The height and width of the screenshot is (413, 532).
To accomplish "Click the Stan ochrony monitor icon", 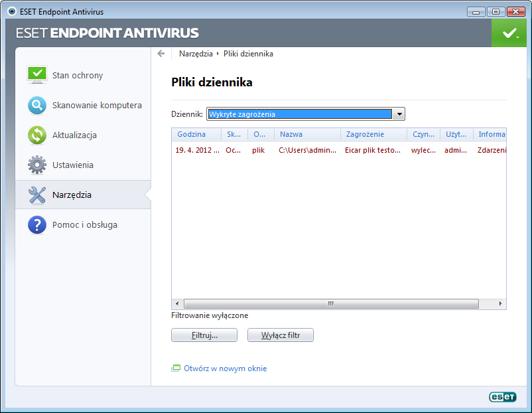I will (x=37, y=75).
